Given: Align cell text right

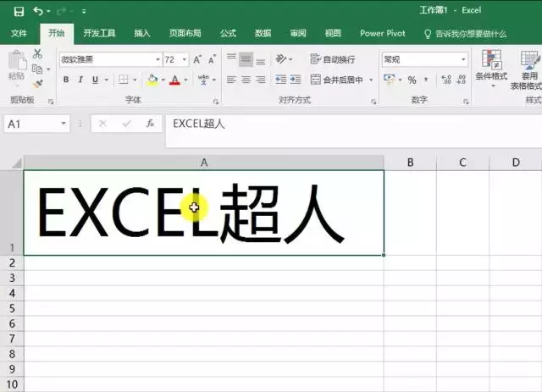Looking at the screenshot, I should tap(261, 80).
